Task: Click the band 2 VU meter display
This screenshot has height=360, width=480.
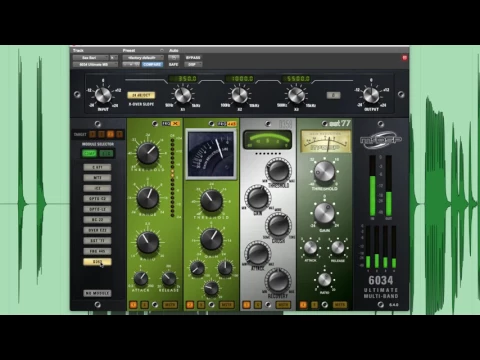Action: (211, 154)
